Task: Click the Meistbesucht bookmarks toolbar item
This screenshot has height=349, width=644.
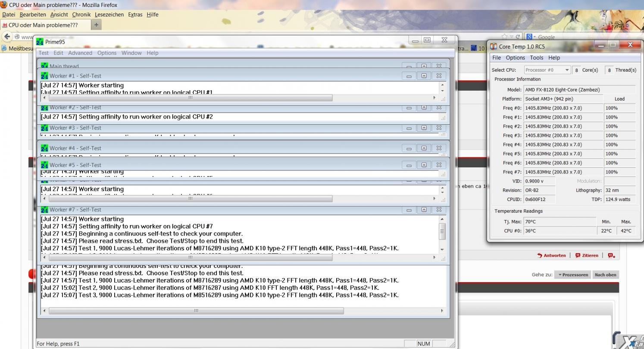Action: (17, 48)
